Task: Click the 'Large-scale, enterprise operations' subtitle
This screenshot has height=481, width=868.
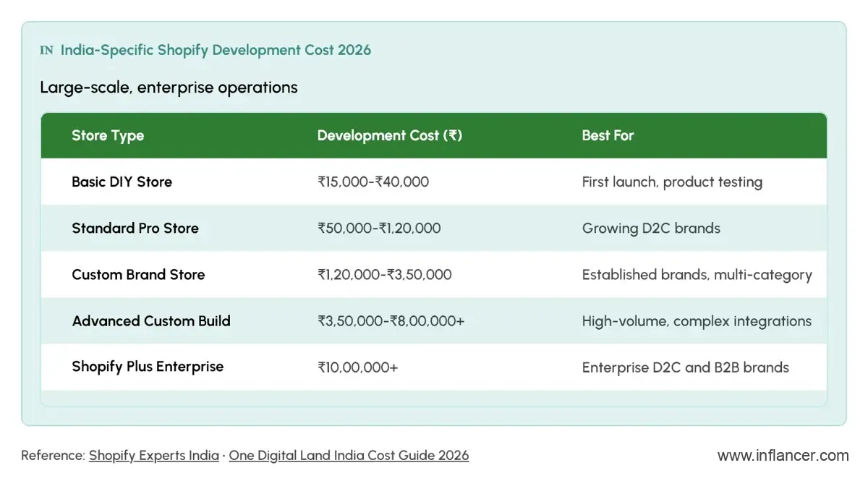Action: (x=169, y=88)
